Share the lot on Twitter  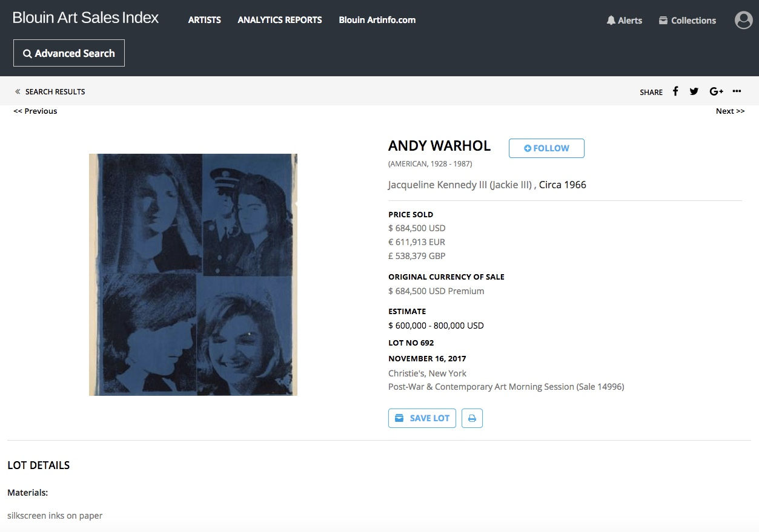[694, 91]
